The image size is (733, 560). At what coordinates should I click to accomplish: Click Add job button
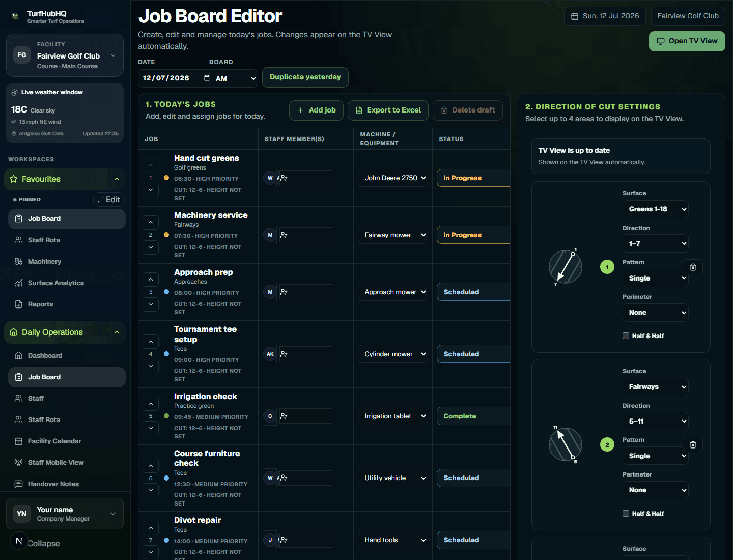pyautogui.click(x=316, y=110)
